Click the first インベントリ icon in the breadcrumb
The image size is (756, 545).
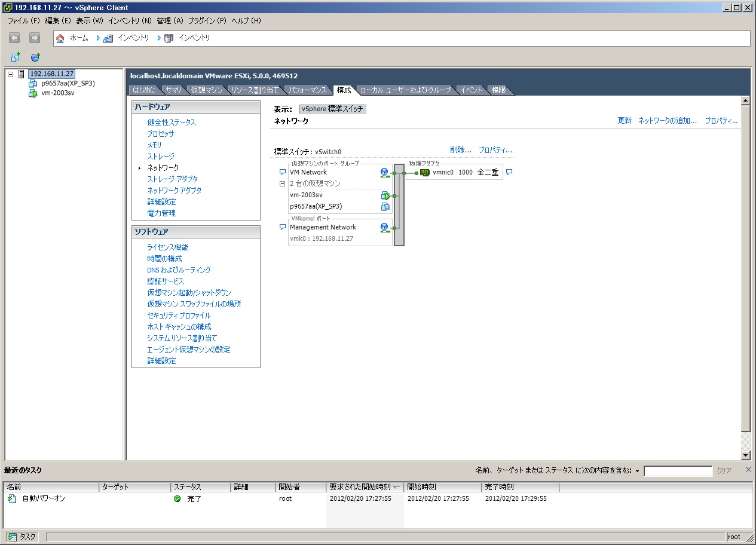coord(108,38)
